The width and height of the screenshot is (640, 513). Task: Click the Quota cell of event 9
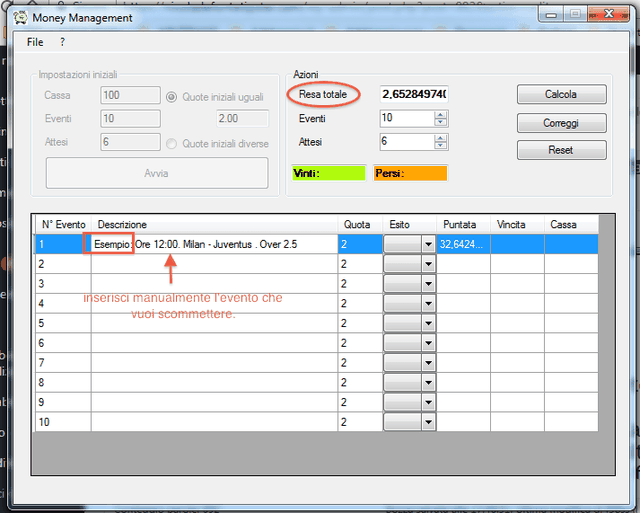[360, 402]
